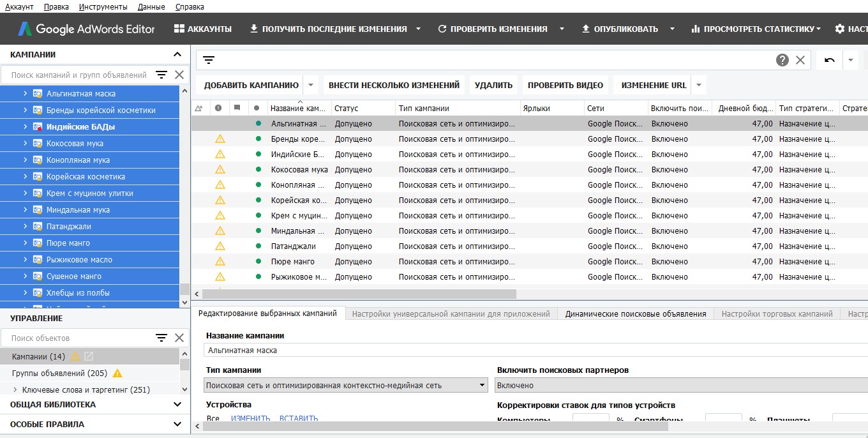
Task: Click the comments column header icon
Action: tap(237, 108)
